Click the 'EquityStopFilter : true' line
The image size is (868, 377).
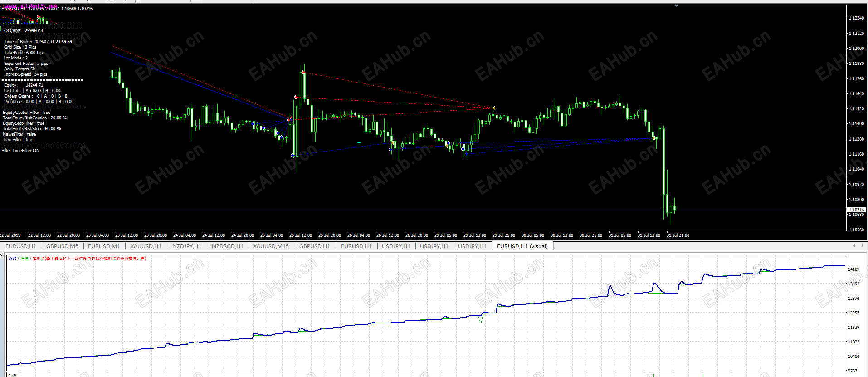pyautogui.click(x=24, y=123)
